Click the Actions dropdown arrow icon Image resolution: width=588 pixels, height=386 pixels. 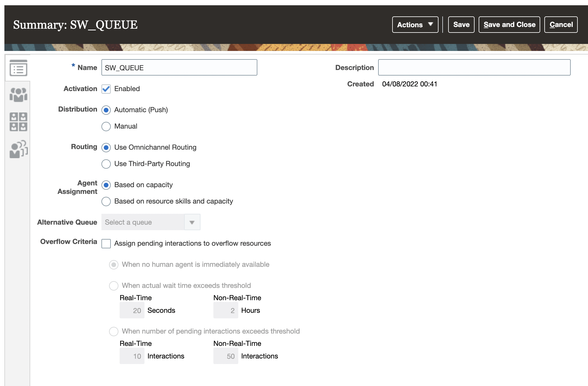click(430, 24)
